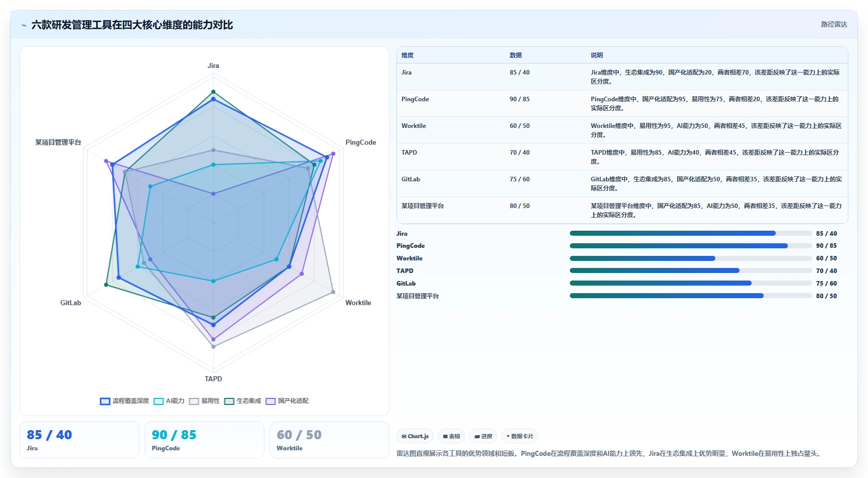This screenshot has width=868, height=478.
Task: Click the GitLab axis label on the radar chart
Action: (x=71, y=303)
